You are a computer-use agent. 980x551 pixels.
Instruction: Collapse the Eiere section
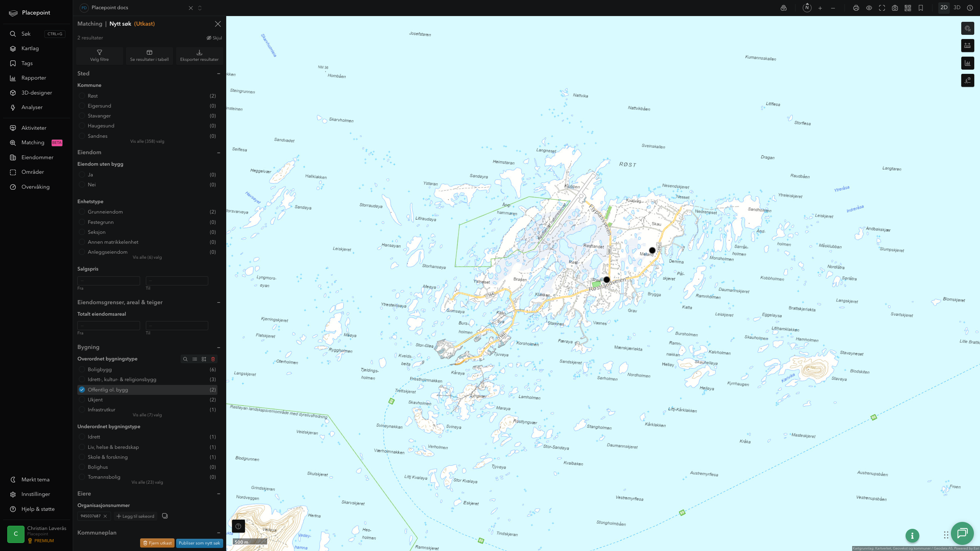pos(219,494)
